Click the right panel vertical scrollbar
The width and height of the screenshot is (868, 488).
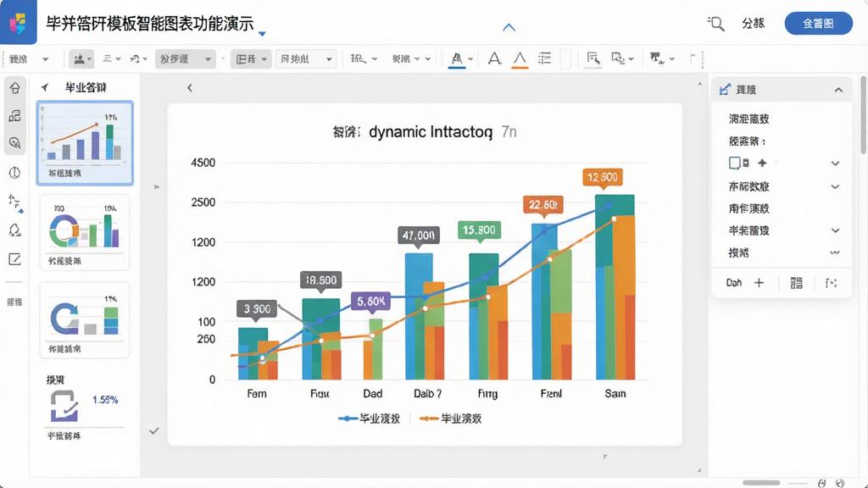coord(863,115)
